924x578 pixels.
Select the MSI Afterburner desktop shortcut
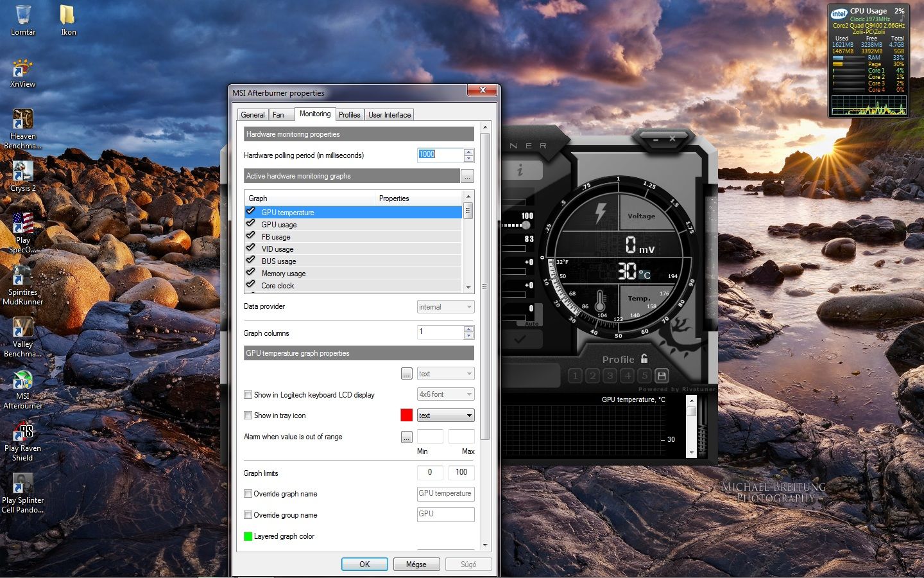click(x=23, y=389)
